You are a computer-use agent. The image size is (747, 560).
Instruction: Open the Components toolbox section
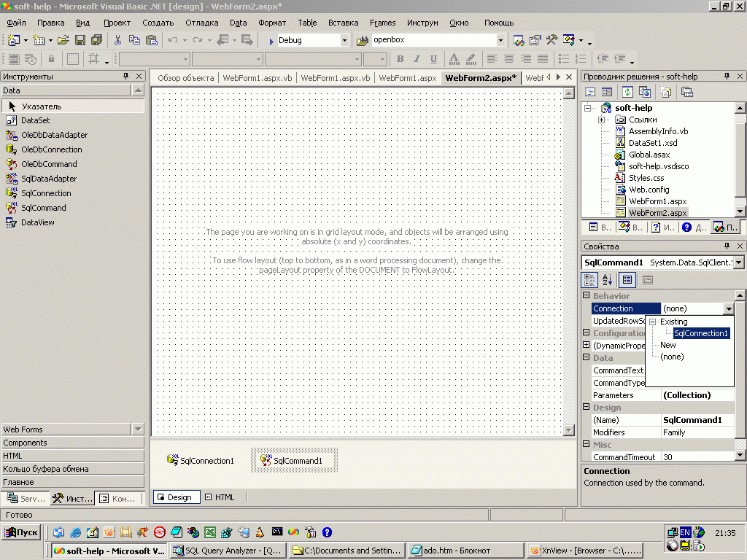[x=72, y=443]
